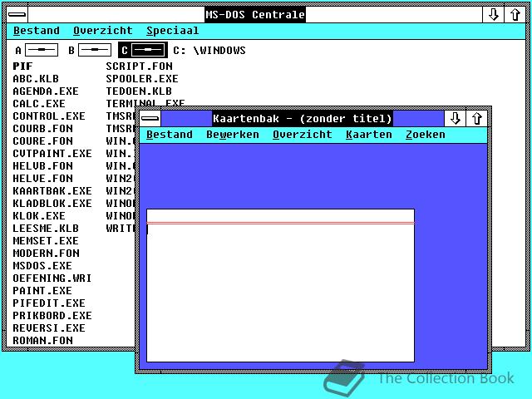Select HELVE.FON file
The image size is (532, 399).
point(42,179)
